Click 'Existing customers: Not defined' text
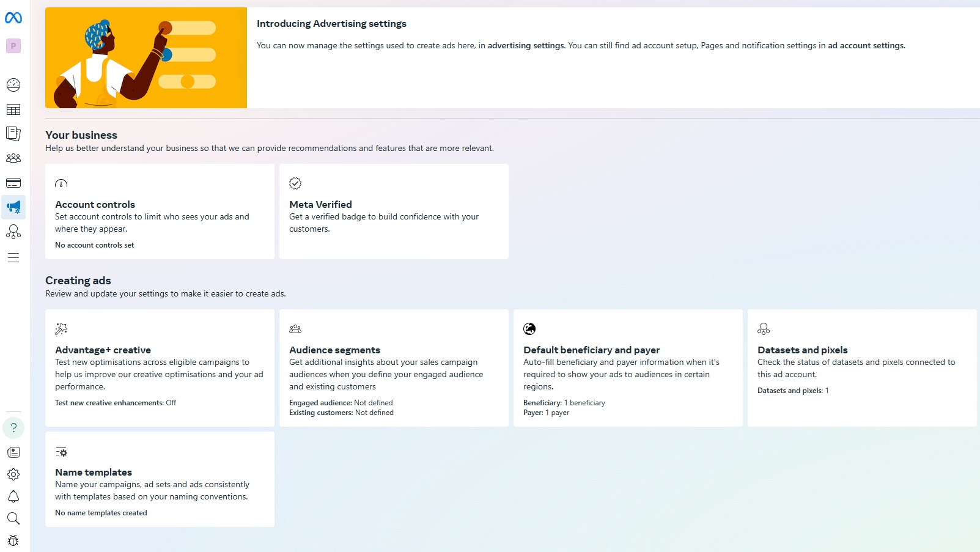 [x=341, y=413]
